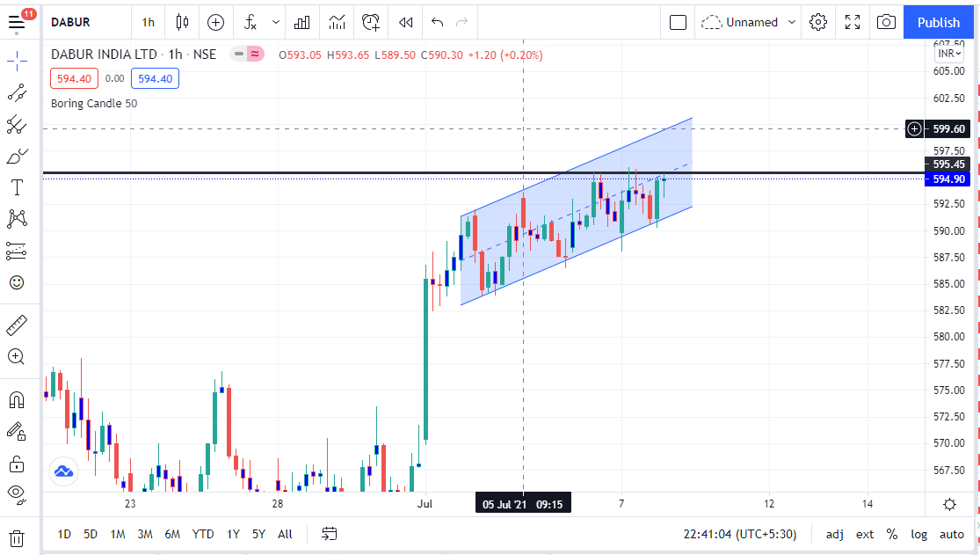Remove drawings using the trash icon

tap(16, 538)
